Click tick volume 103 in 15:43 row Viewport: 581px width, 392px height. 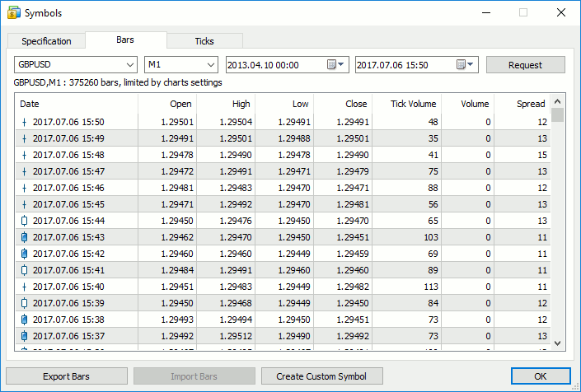431,237
